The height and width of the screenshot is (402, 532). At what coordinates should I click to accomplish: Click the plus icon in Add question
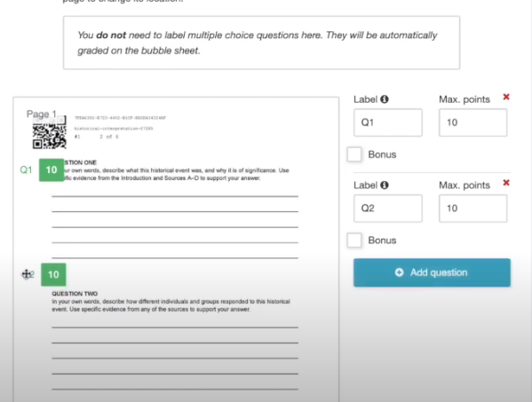click(400, 272)
